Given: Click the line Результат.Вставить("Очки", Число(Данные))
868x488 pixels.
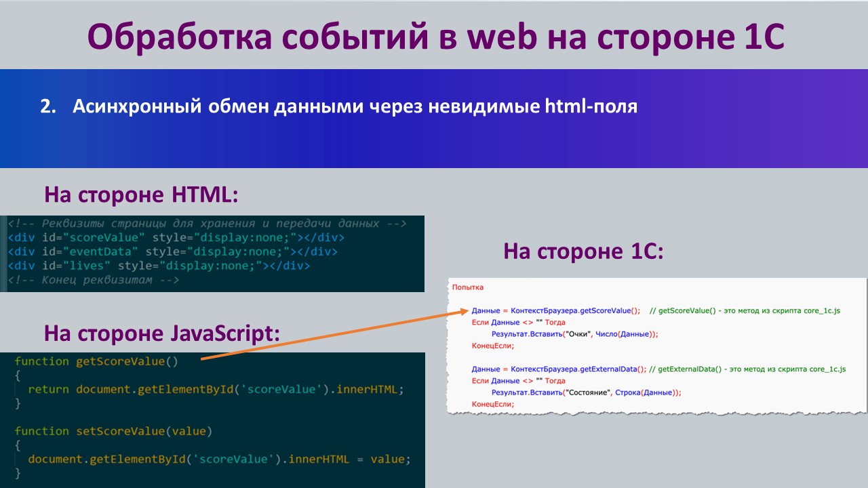Looking at the screenshot, I should [575, 333].
